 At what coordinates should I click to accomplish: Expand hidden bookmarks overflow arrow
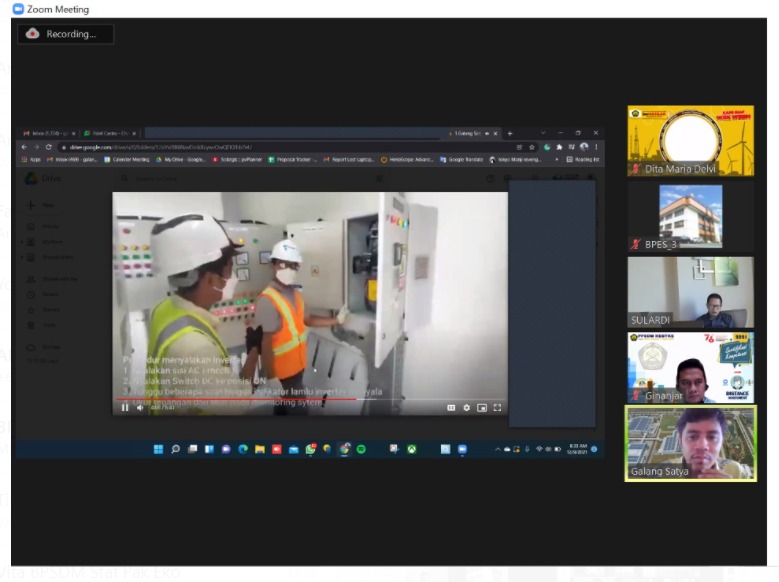point(556,160)
